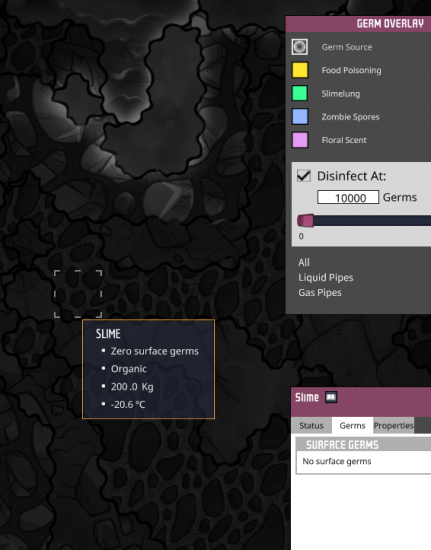Click the Slime info panel title
Viewport: 431px width, 550px height.
pyautogui.click(x=307, y=397)
